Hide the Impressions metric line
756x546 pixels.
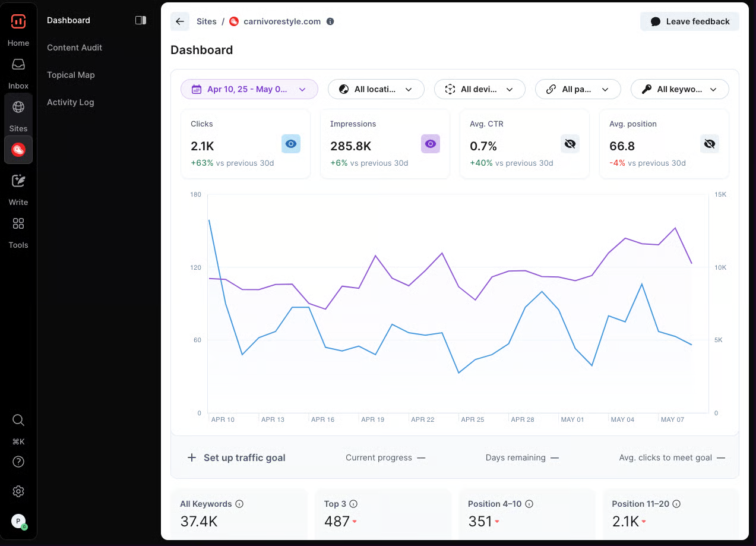430,143
